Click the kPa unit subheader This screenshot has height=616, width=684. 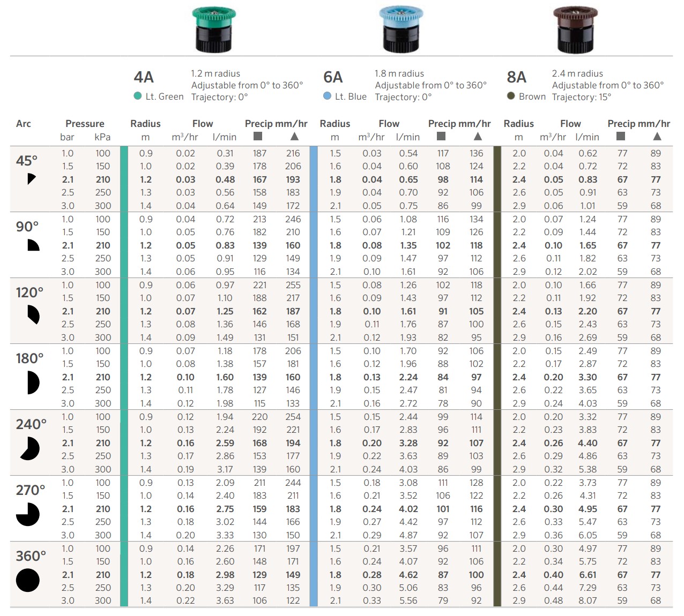tap(102, 137)
